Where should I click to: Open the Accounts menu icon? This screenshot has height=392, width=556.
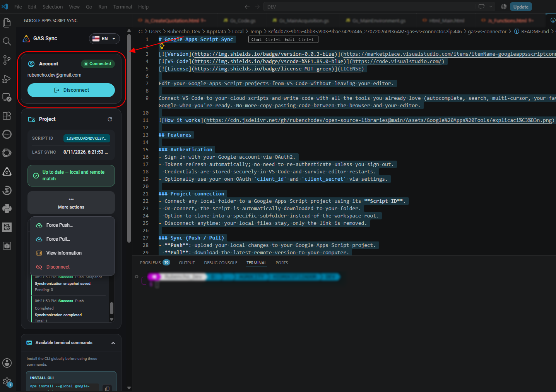(x=7, y=363)
